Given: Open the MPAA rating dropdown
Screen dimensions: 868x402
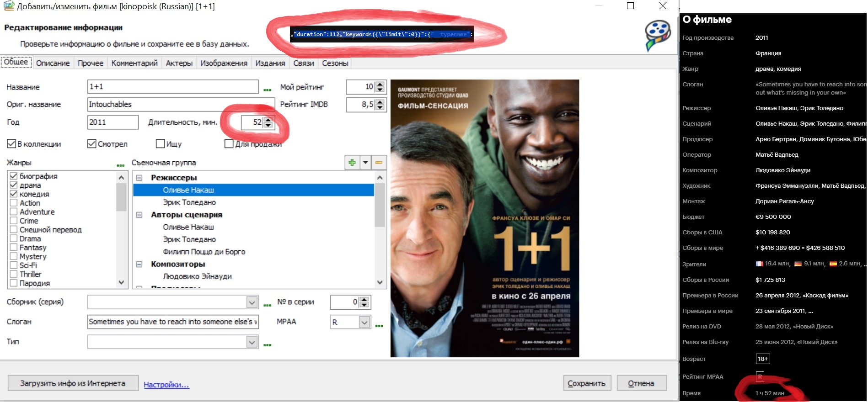Looking at the screenshot, I should (x=364, y=322).
